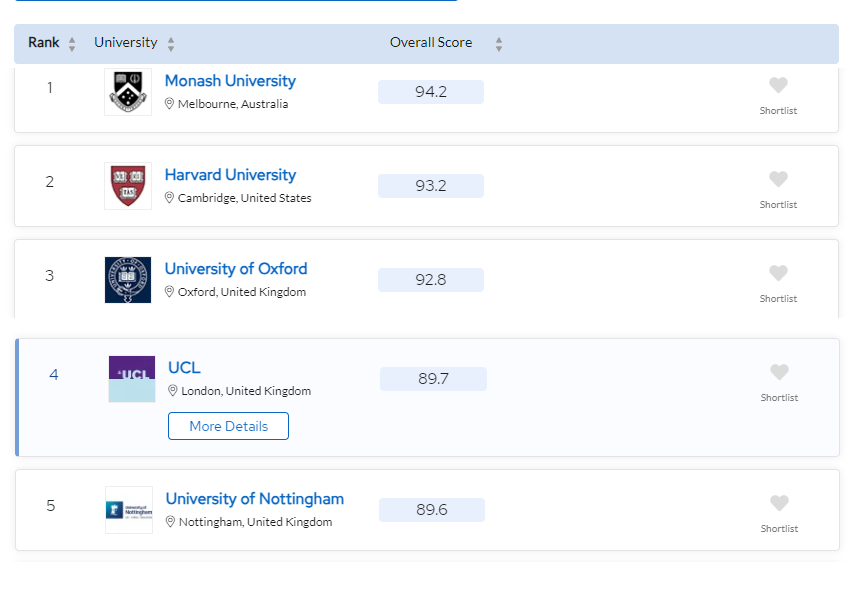Open University of Oxford page link
The height and width of the screenshot is (598, 853).
(x=236, y=269)
